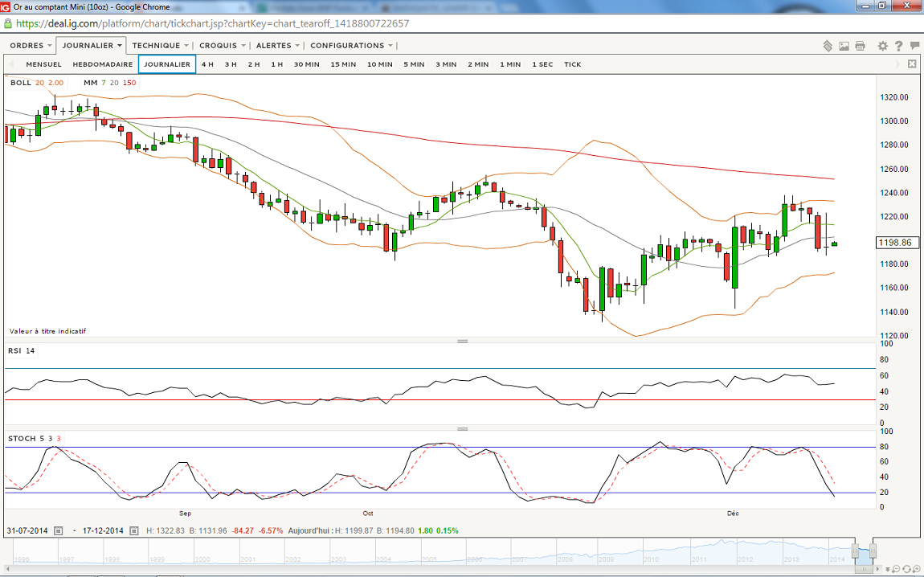
Task: Reset chart zoom with refresh icon
Action: [906, 569]
